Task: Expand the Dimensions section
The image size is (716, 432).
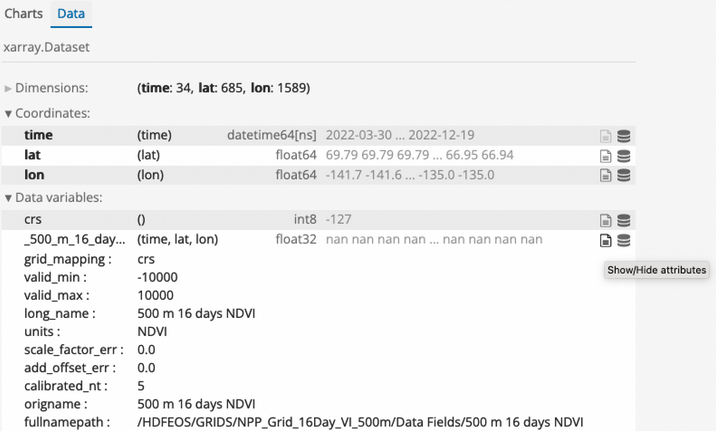Action: click(46, 88)
